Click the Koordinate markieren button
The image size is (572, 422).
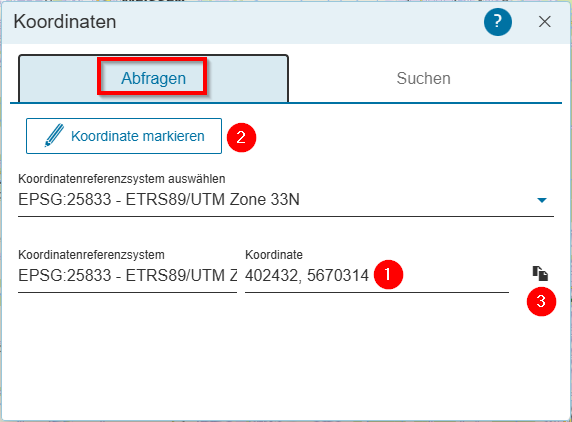pos(124,136)
